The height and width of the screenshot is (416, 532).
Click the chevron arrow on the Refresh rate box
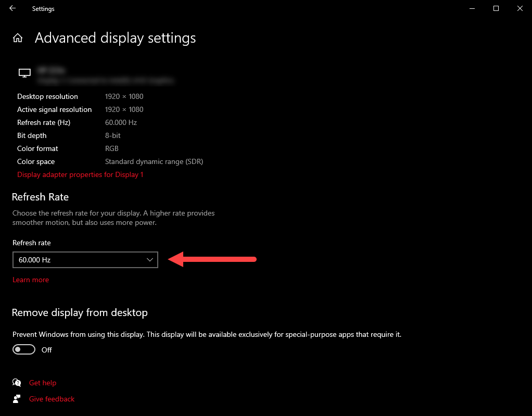150,260
